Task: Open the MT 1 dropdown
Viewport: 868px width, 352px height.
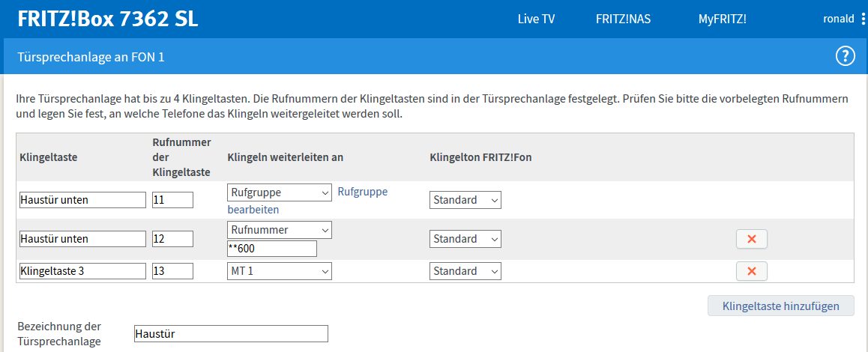Action: click(x=280, y=271)
